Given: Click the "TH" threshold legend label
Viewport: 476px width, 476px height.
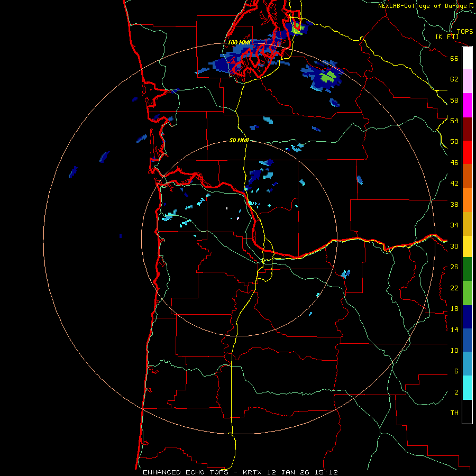Looking at the screenshot, I should point(454,413).
